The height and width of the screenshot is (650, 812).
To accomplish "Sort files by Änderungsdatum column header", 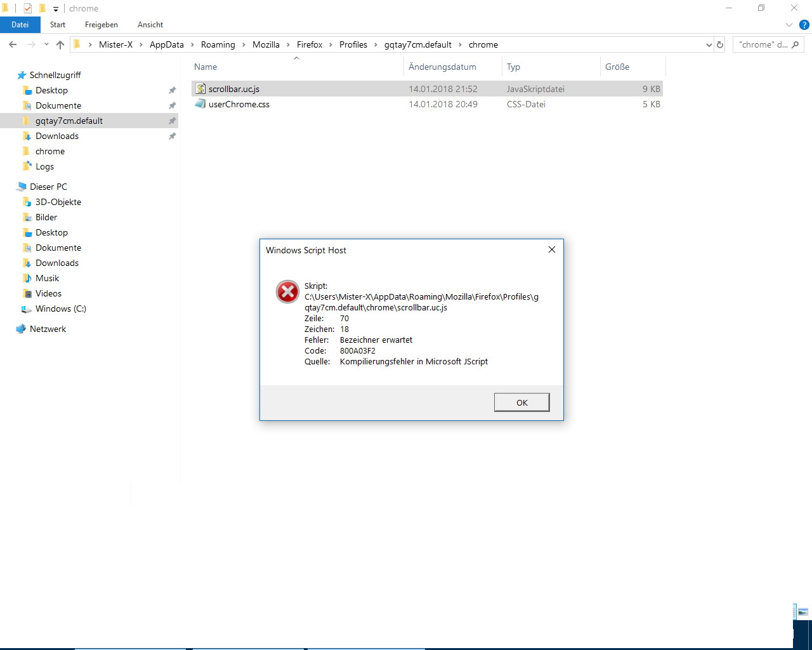I will coord(453,67).
